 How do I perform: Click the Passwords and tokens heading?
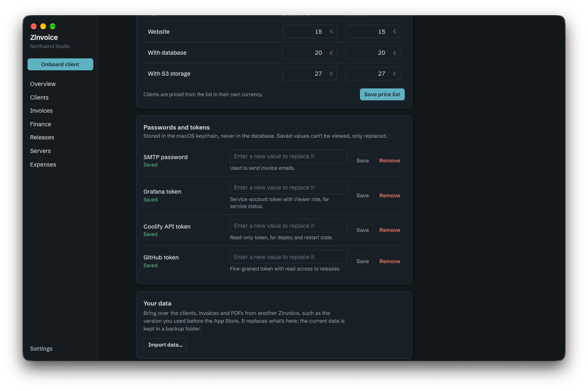177,127
